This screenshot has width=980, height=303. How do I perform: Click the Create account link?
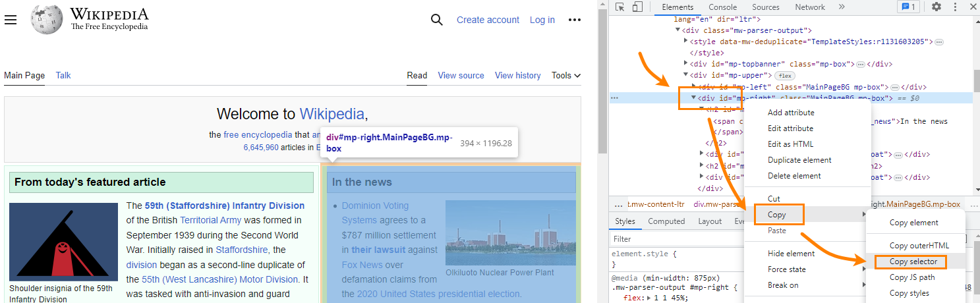(488, 20)
